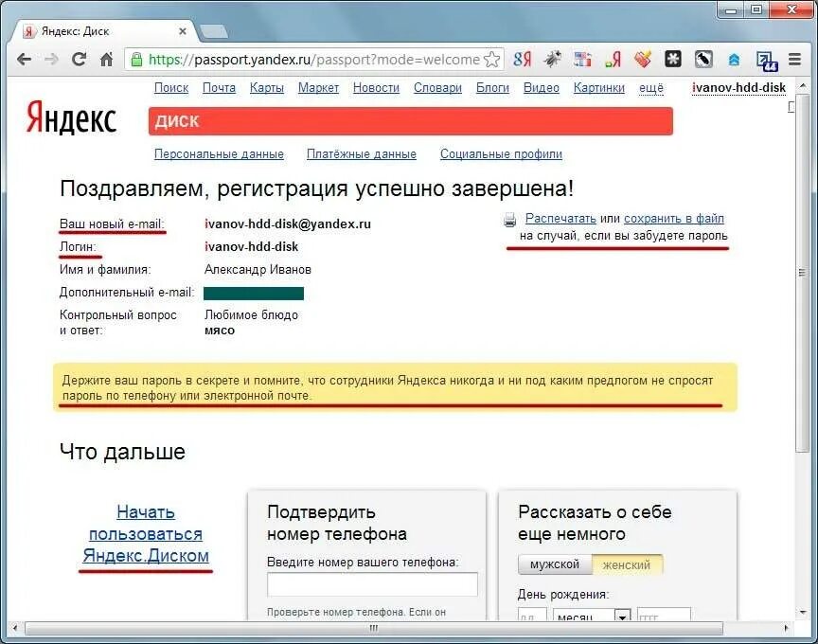This screenshot has width=818, height=644.
Task: Click the blue house extension icon
Action: (x=734, y=60)
